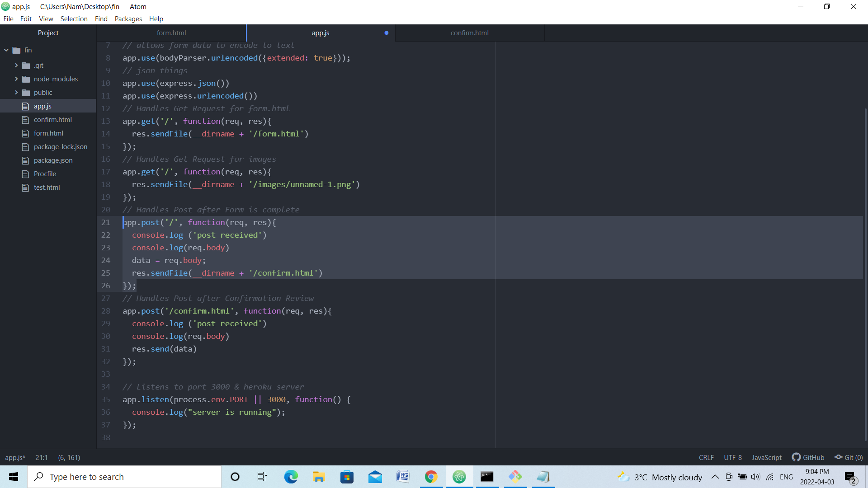Switch to the form.html tab
868x488 pixels.
[171, 33]
